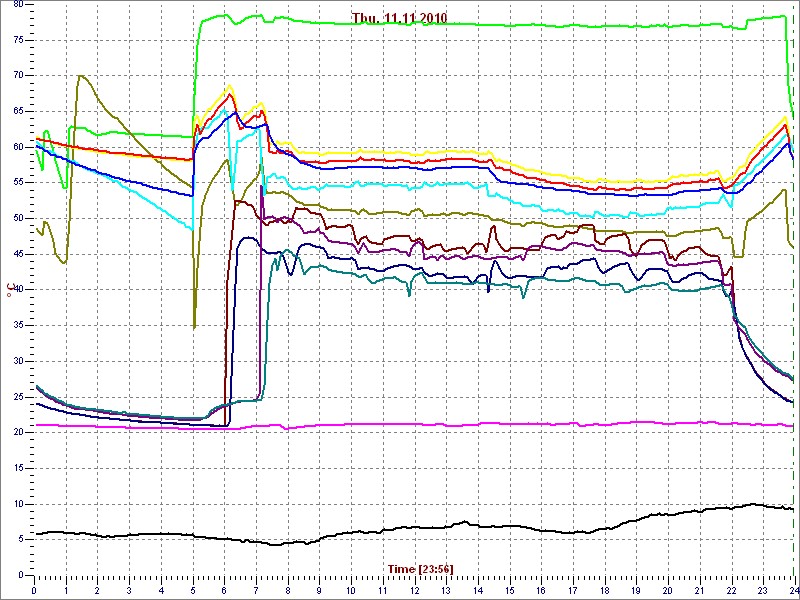800x600 pixels.
Task: Click the time-axis hour label 14
Action: 478,591
